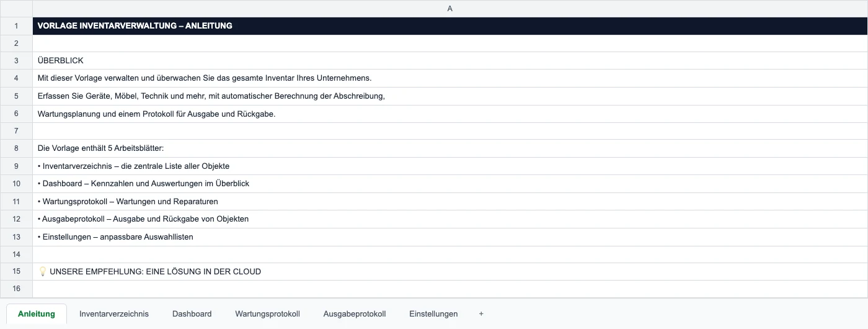Select title cell 'VORLAGE INVENTARVERWALTUNG – ANLEITUNG'

[x=449, y=26]
